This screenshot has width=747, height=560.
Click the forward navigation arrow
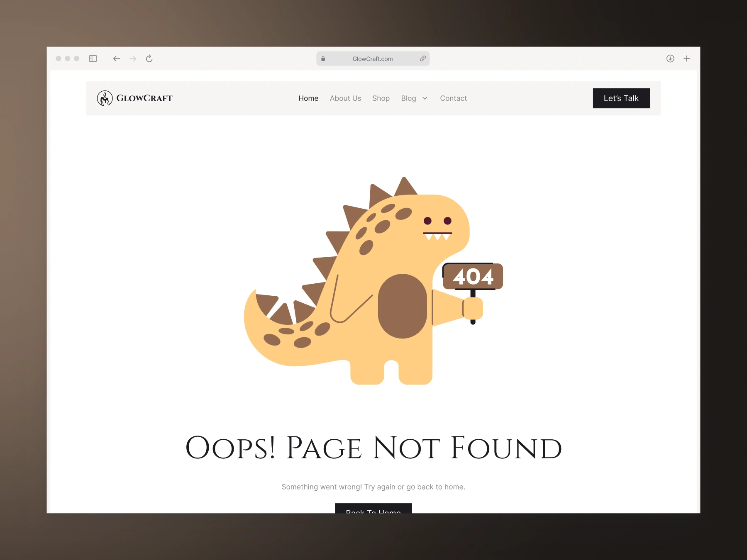tap(133, 58)
